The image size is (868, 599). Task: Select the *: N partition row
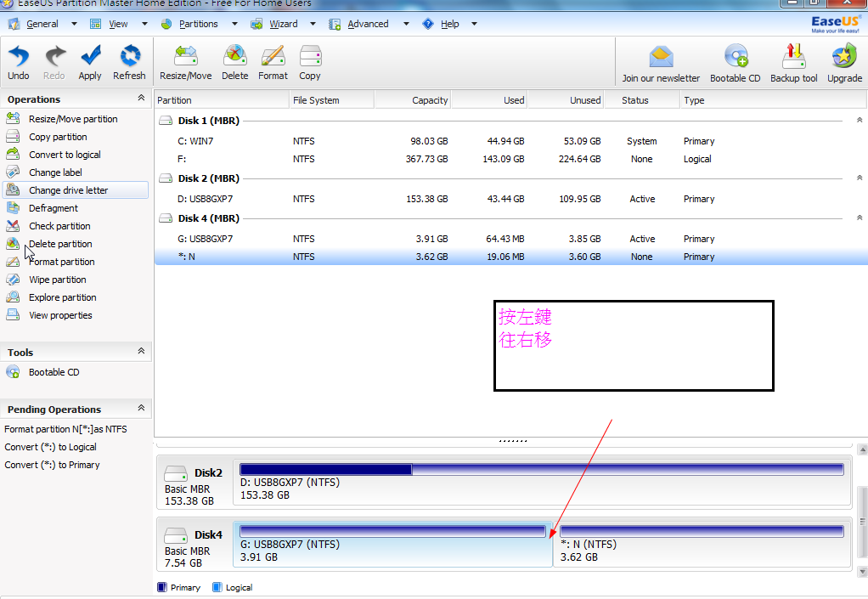tap(510, 257)
